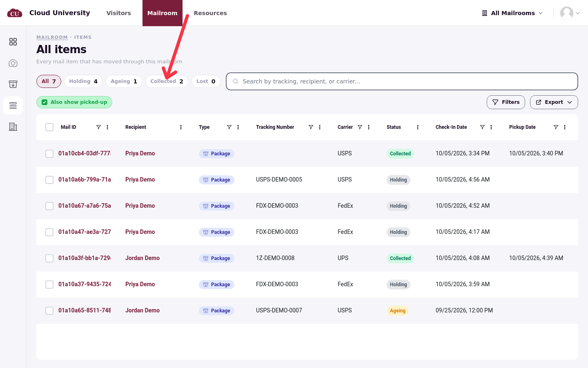Viewport: 588px width, 368px height.
Task: Show only Lost items
Action: [x=206, y=81]
